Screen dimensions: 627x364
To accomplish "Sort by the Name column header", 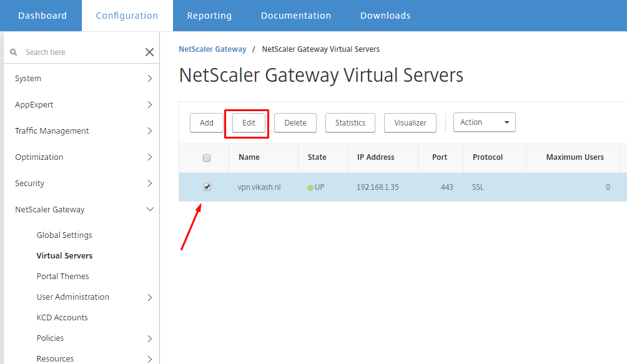I will click(249, 157).
